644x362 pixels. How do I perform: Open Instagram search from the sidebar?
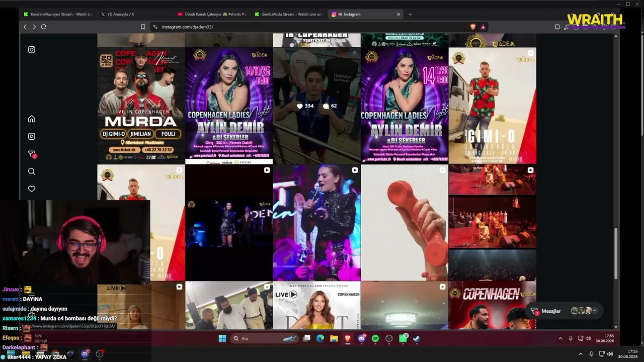(32, 171)
